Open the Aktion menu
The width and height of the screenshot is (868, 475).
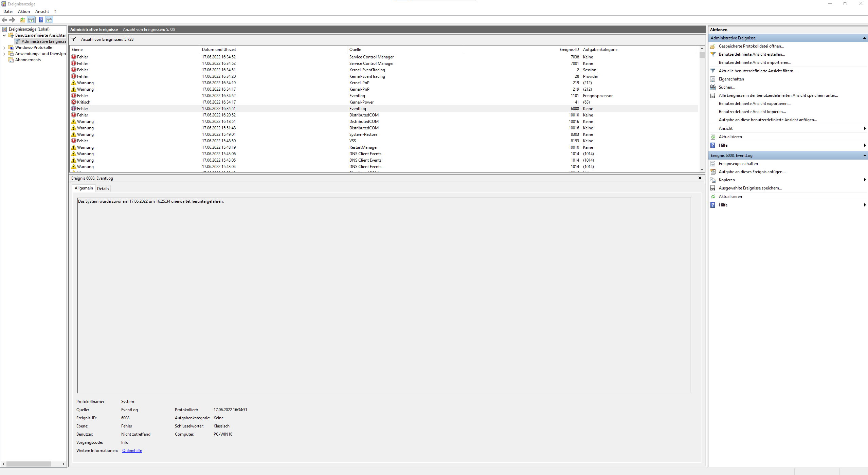pyautogui.click(x=24, y=12)
